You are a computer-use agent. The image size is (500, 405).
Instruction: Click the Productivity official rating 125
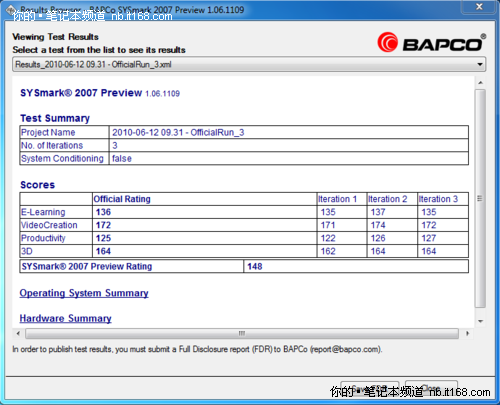[x=103, y=238]
